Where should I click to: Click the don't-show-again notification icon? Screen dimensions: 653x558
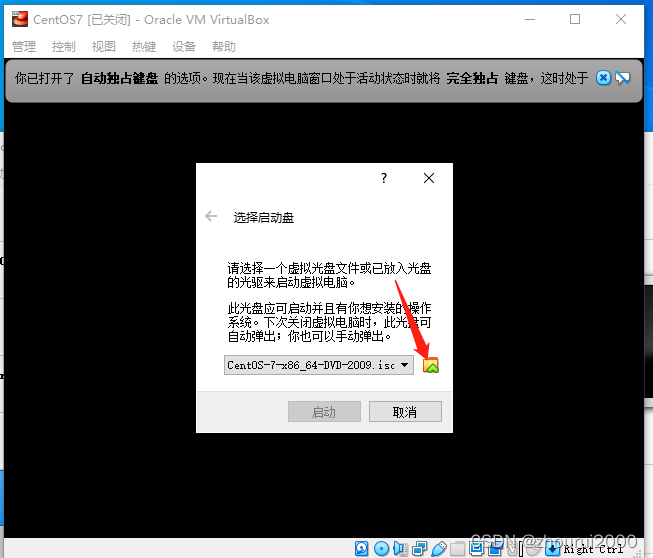click(x=623, y=78)
